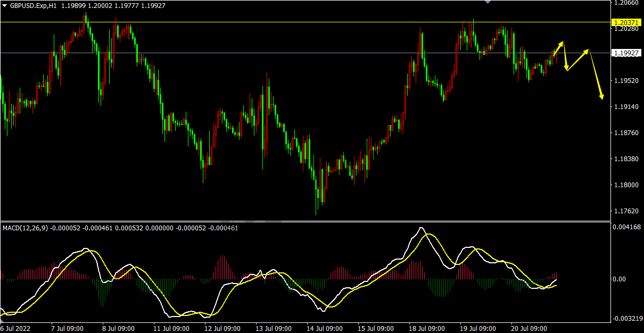The image size is (644, 333).
Task: Click the gray chart shift triangle marker
Action: 488,2
